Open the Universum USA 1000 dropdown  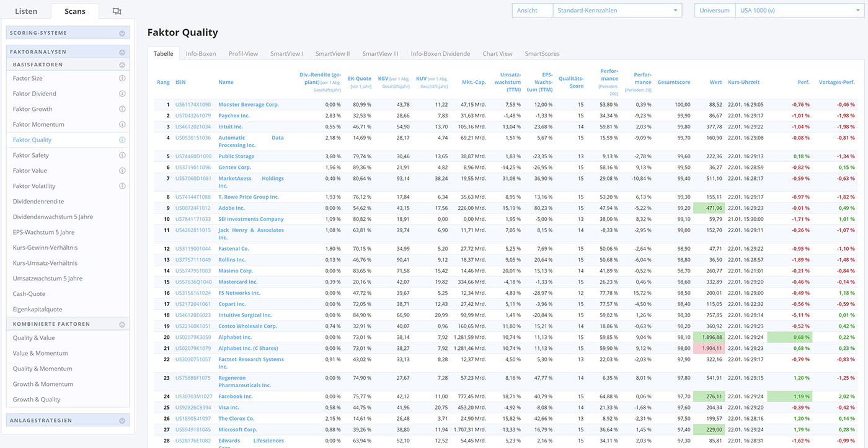799,11
